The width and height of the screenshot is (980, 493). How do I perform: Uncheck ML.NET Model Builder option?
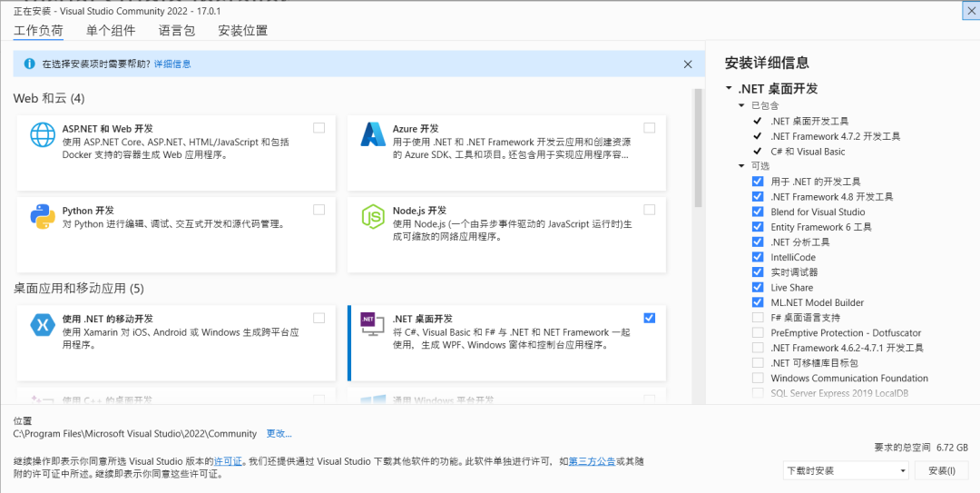click(758, 302)
